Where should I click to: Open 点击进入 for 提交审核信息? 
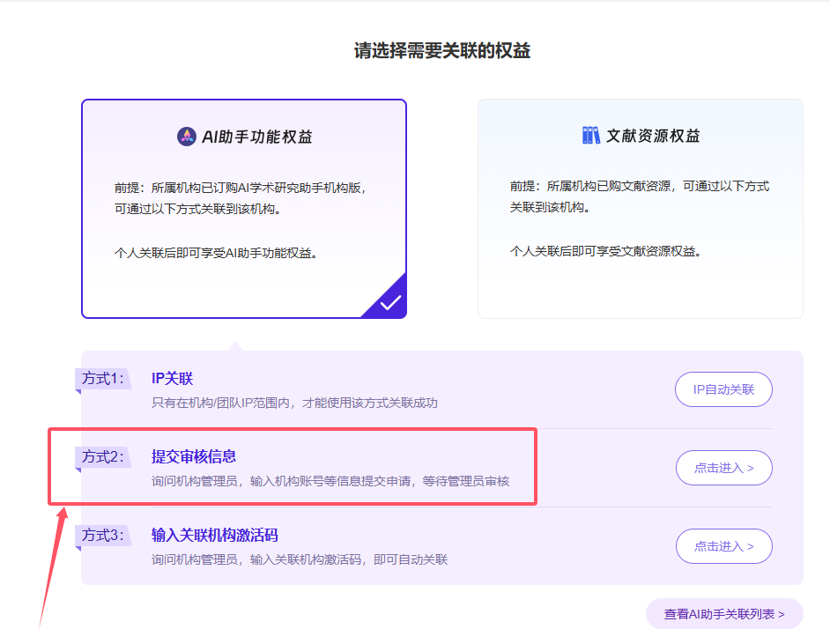[723, 468]
